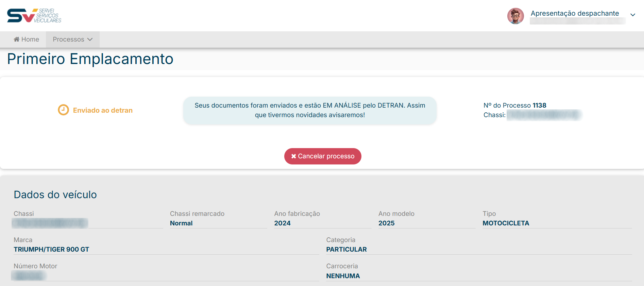Click the Carroceria field showing NENHUMA
644x286 pixels.
coord(343,276)
